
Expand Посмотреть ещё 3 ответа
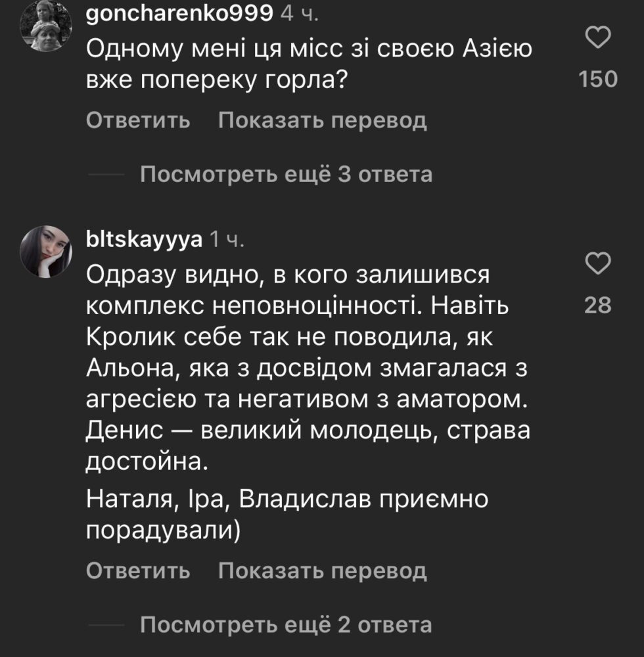coord(287,175)
